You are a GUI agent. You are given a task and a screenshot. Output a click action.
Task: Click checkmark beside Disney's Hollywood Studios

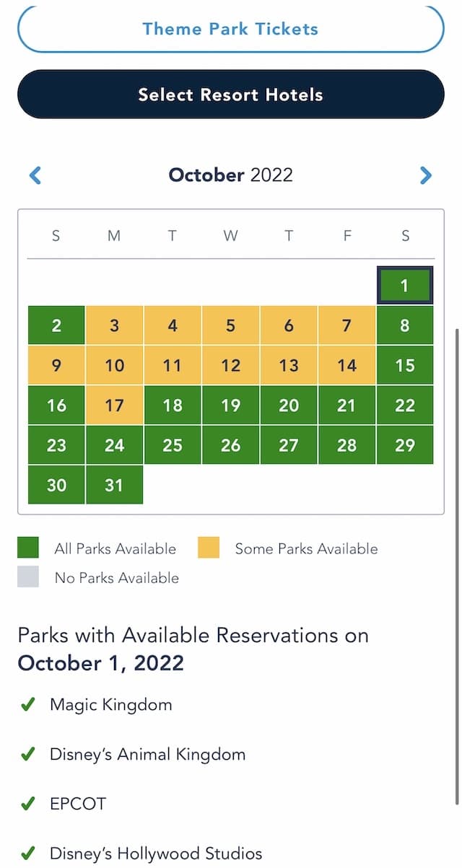click(27, 854)
